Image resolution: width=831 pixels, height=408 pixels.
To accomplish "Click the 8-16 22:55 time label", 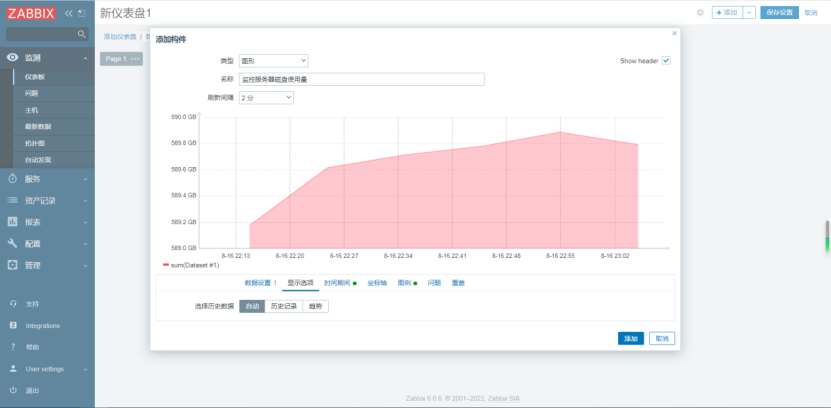I will tap(561, 255).
